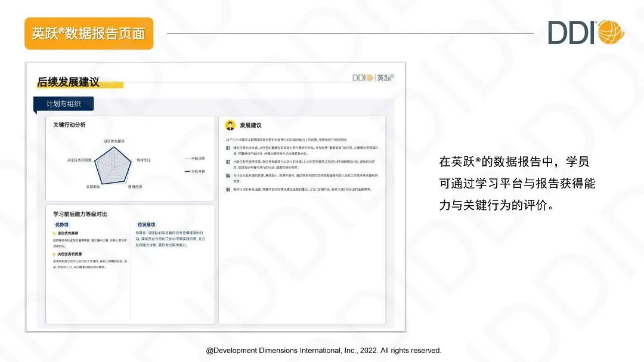Click radar axis label 善用资源
Screen dimensions: 644x362
coord(135,187)
